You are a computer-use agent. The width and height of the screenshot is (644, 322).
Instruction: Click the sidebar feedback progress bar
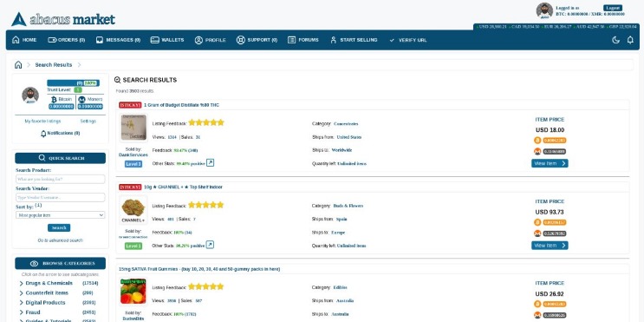point(73,82)
